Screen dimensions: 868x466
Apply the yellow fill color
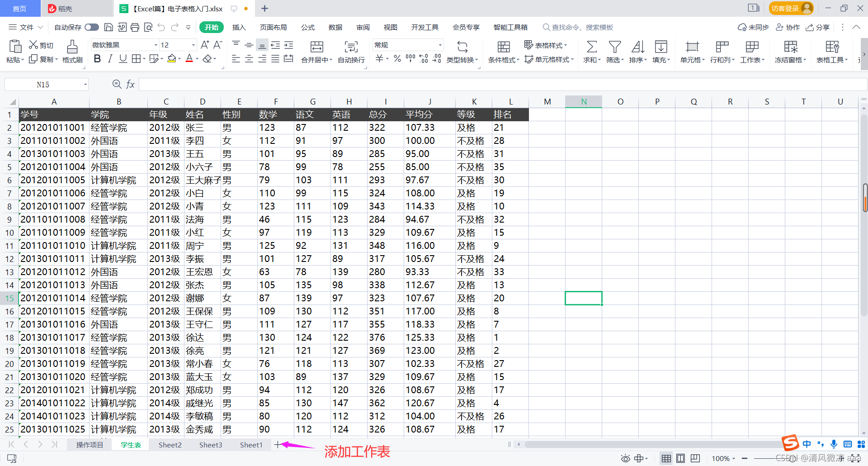(171, 59)
